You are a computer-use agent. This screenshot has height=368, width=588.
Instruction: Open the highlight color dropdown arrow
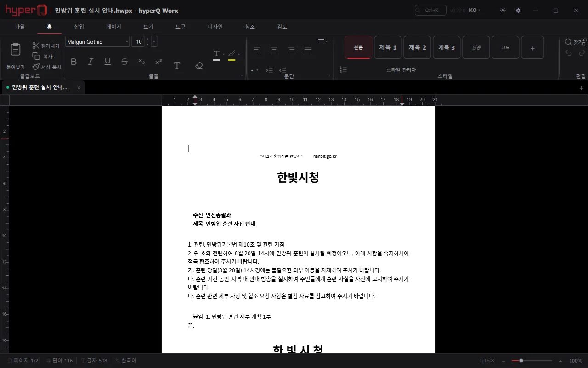(239, 54)
